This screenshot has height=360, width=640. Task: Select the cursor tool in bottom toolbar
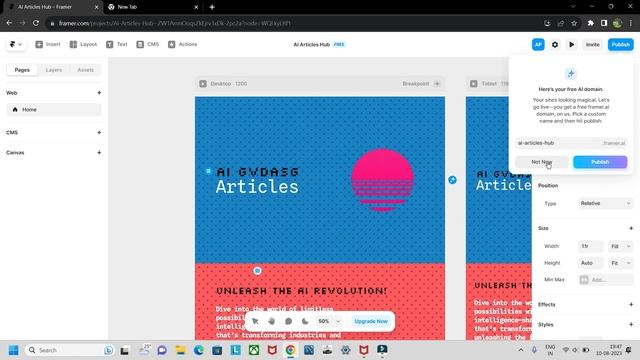coord(255,321)
